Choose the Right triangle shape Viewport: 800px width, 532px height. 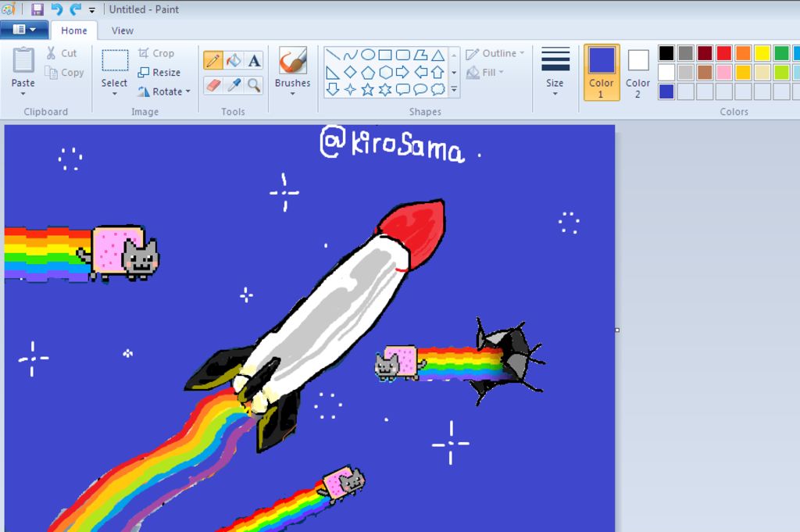point(333,73)
